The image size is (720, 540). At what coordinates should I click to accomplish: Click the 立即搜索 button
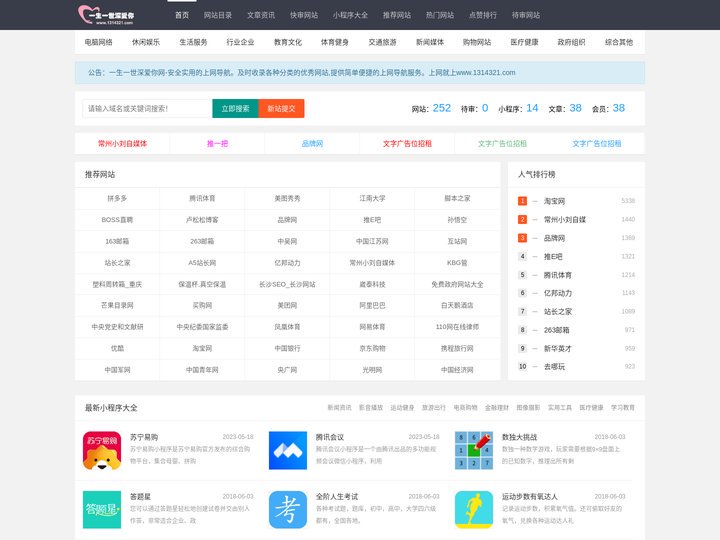pyautogui.click(x=236, y=108)
